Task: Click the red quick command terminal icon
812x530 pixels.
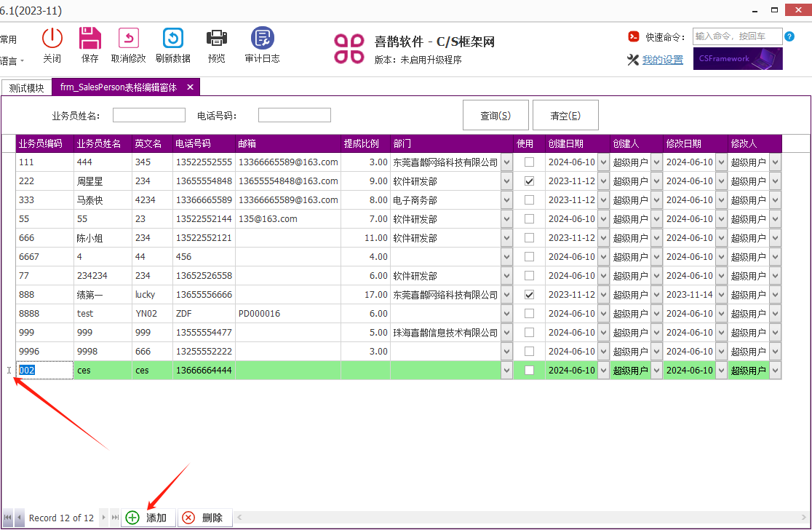Action: (633, 36)
